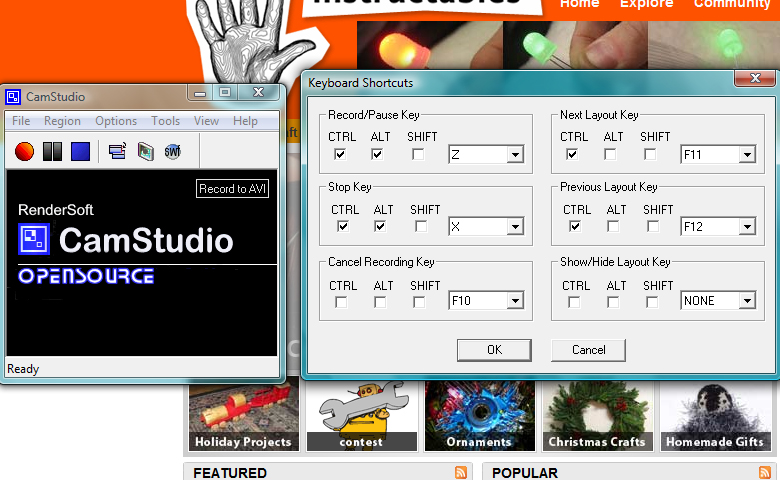780x480 pixels.
Task: Open the Region menu in CamStudio
Action: (62, 121)
